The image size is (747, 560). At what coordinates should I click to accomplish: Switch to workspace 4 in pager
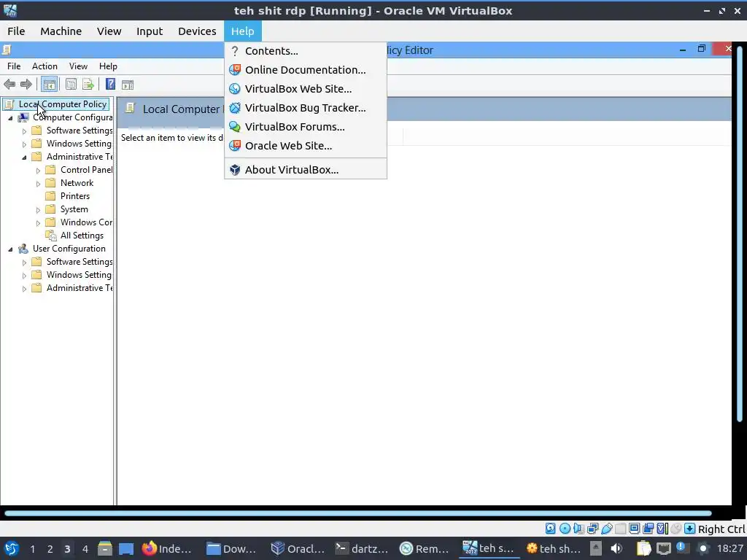point(85,549)
